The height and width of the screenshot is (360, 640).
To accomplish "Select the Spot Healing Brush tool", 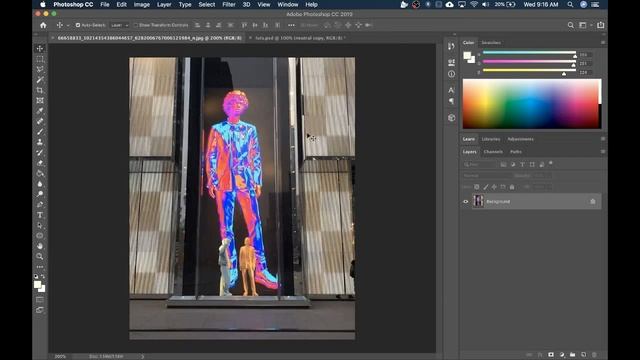I will [x=40, y=121].
